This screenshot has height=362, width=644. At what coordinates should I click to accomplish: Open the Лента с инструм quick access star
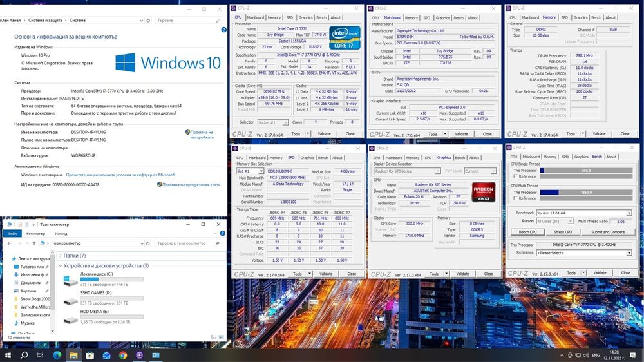pos(14,259)
